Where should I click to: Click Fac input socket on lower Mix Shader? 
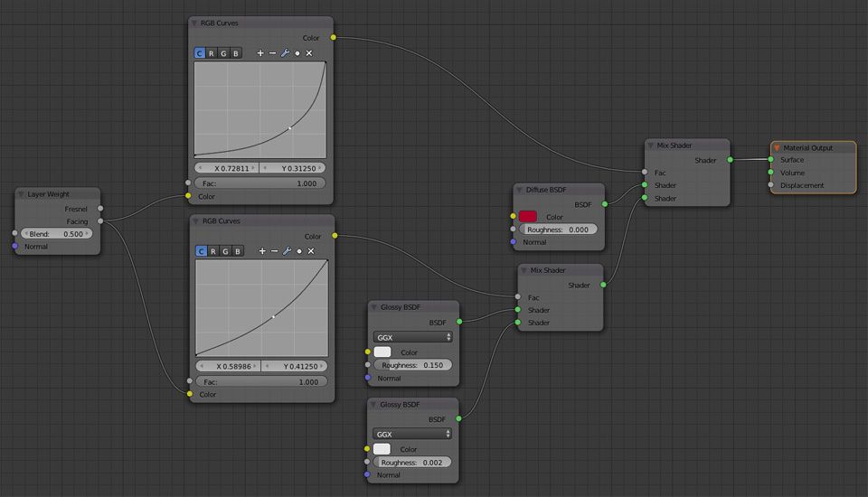click(517, 297)
